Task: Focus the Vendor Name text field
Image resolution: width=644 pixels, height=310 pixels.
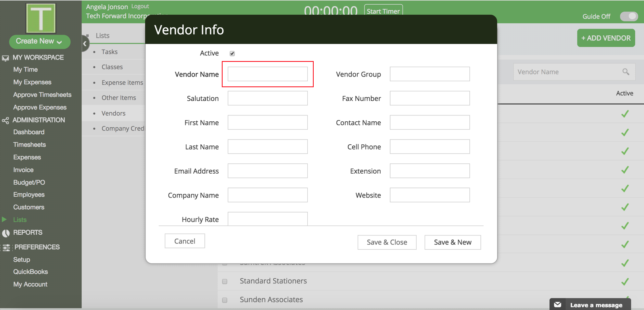Action: pos(268,74)
